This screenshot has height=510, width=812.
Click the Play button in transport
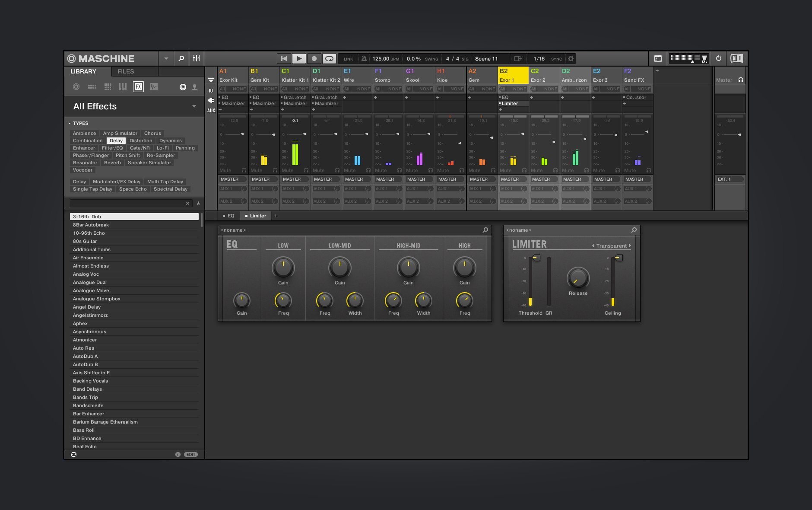[299, 59]
